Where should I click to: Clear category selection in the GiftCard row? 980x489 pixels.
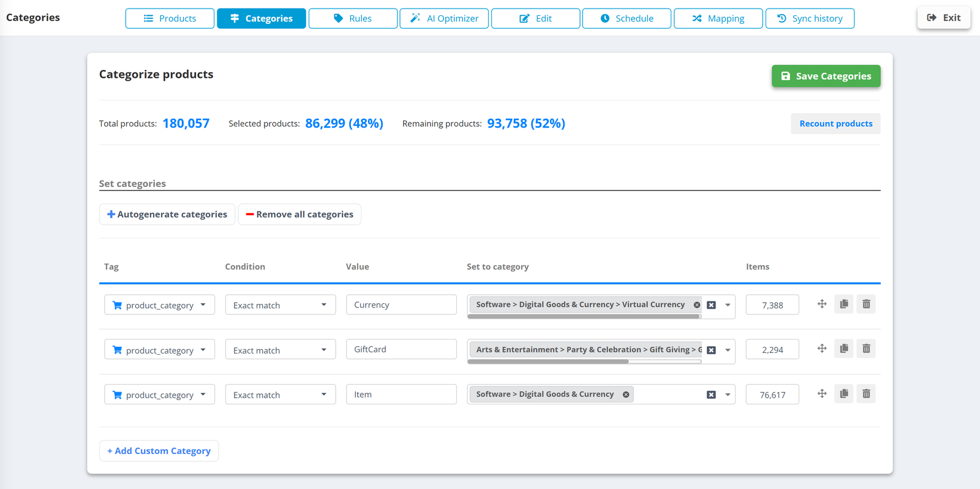[x=711, y=350]
